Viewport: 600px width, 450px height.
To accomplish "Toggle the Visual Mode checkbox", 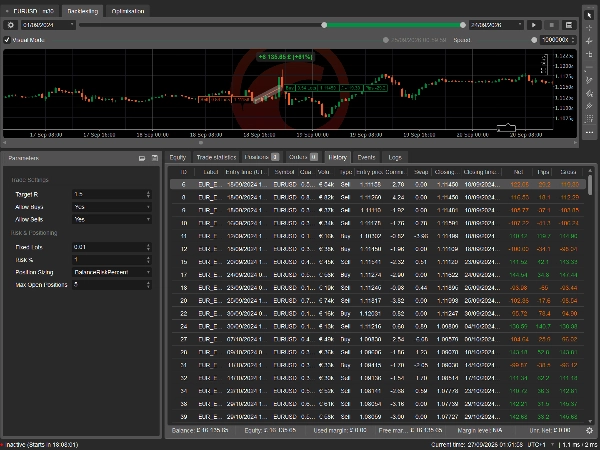I will click(7, 40).
